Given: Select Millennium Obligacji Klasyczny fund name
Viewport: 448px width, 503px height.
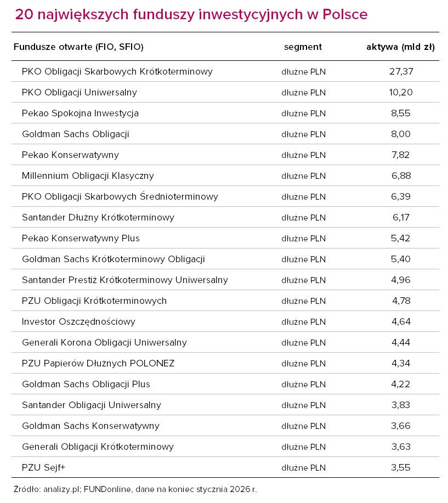Looking at the screenshot, I should pyautogui.click(x=88, y=176).
